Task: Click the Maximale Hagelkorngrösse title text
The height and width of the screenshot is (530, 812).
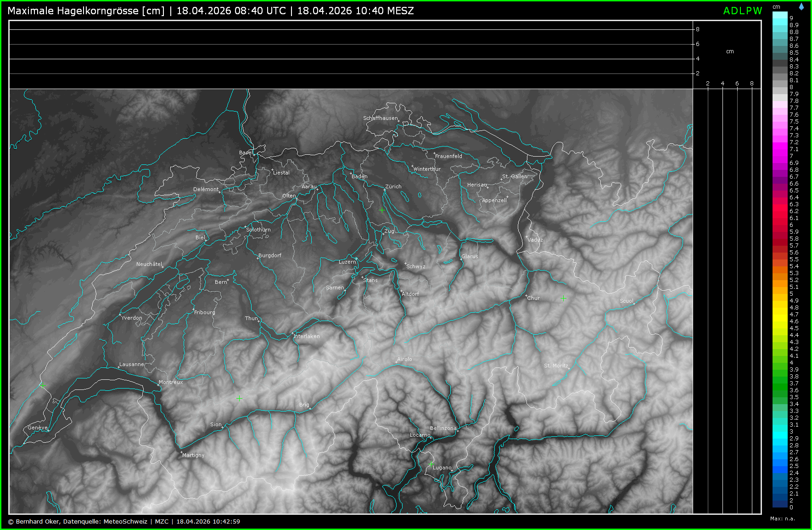Action: click(86, 11)
